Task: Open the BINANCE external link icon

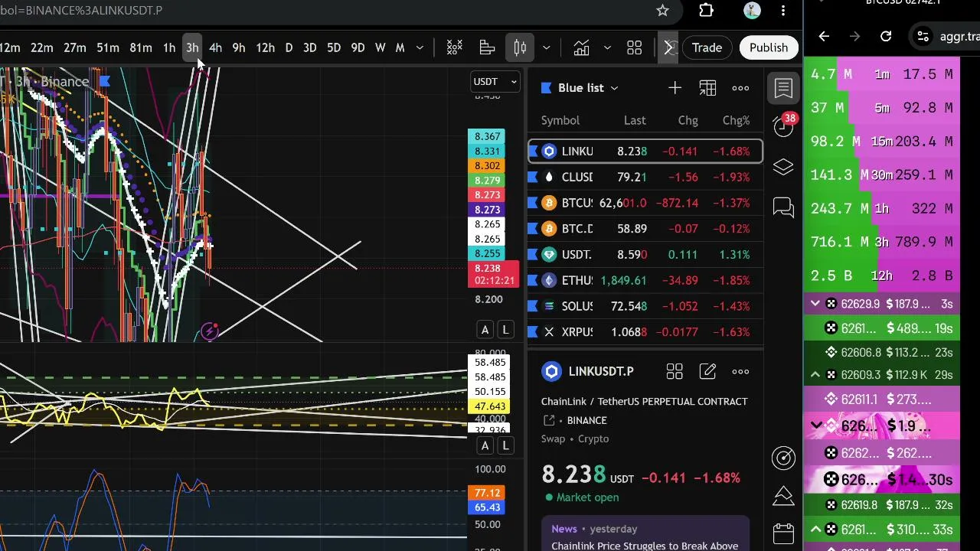Action: (549, 420)
